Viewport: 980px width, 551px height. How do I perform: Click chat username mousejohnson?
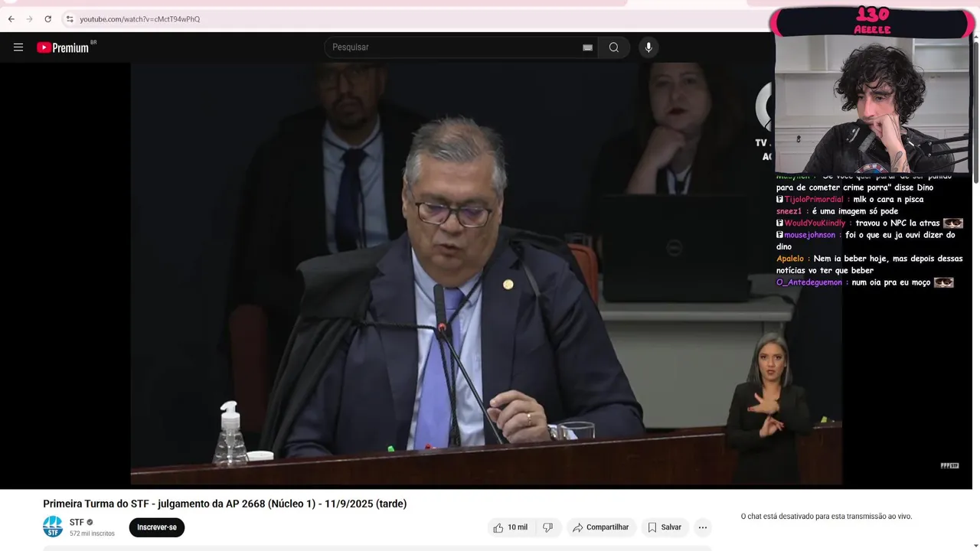coord(809,235)
